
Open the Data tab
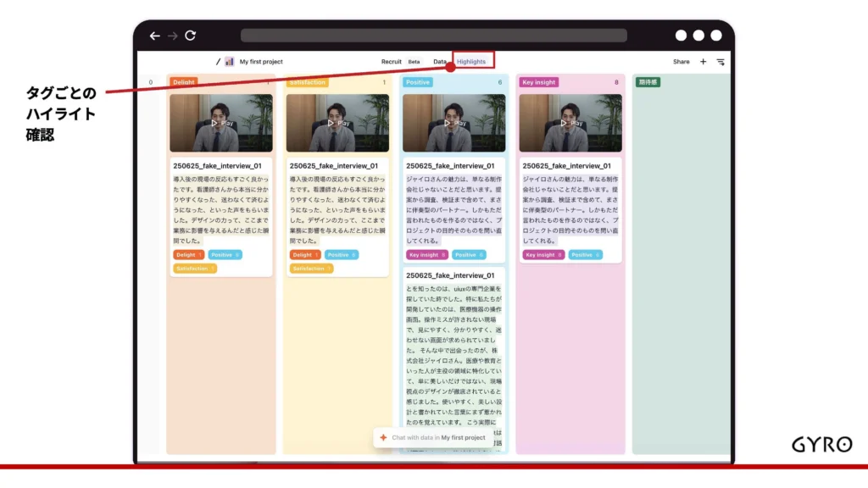click(440, 62)
